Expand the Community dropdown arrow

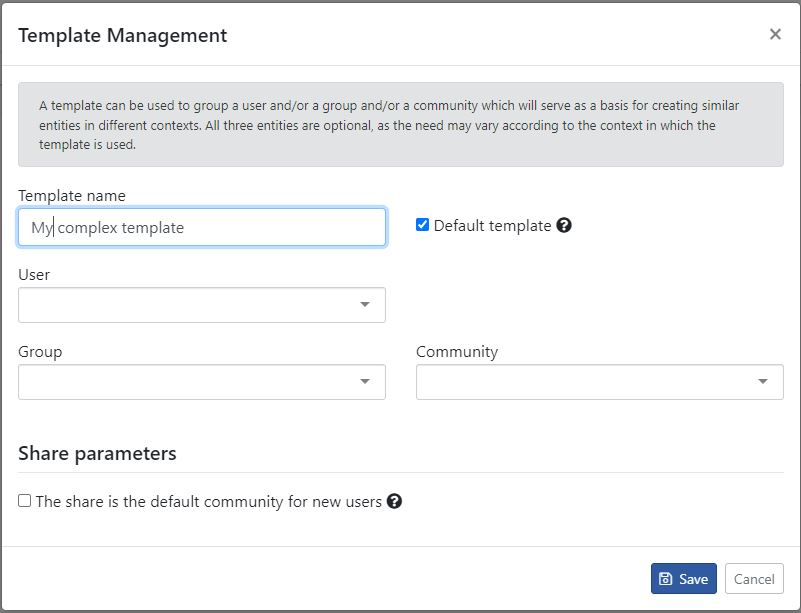[763, 382]
